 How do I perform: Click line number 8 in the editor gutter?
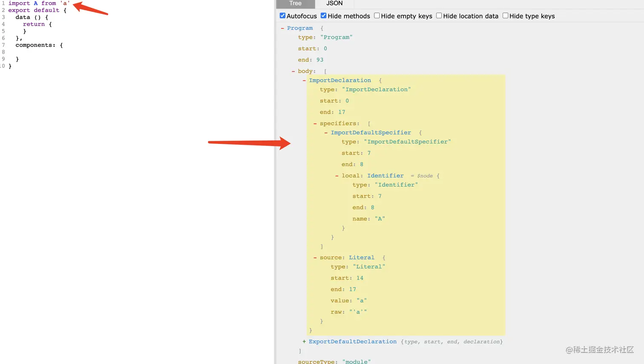[x=3, y=52]
